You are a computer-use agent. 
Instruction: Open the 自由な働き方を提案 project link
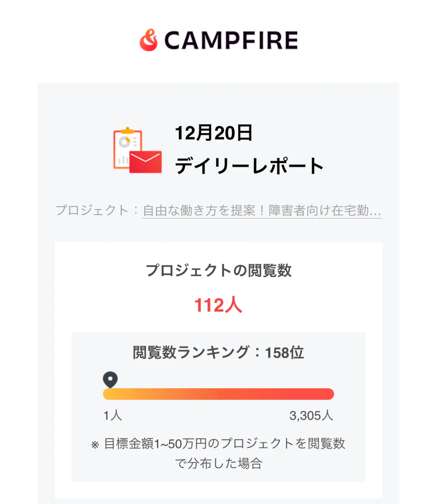tap(262, 211)
